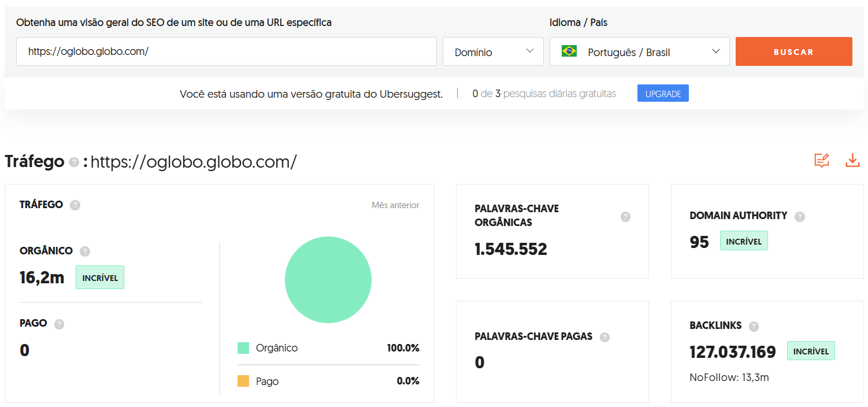This screenshot has width=868, height=407.
Task: Click the INCRÍVEL badge beside Domain Authority 95
Action: (x=744, y=241)
